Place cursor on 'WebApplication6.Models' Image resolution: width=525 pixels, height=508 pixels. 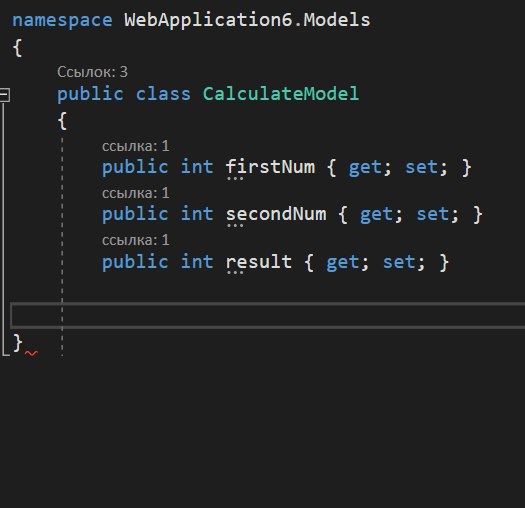click(x=247, y=20)
